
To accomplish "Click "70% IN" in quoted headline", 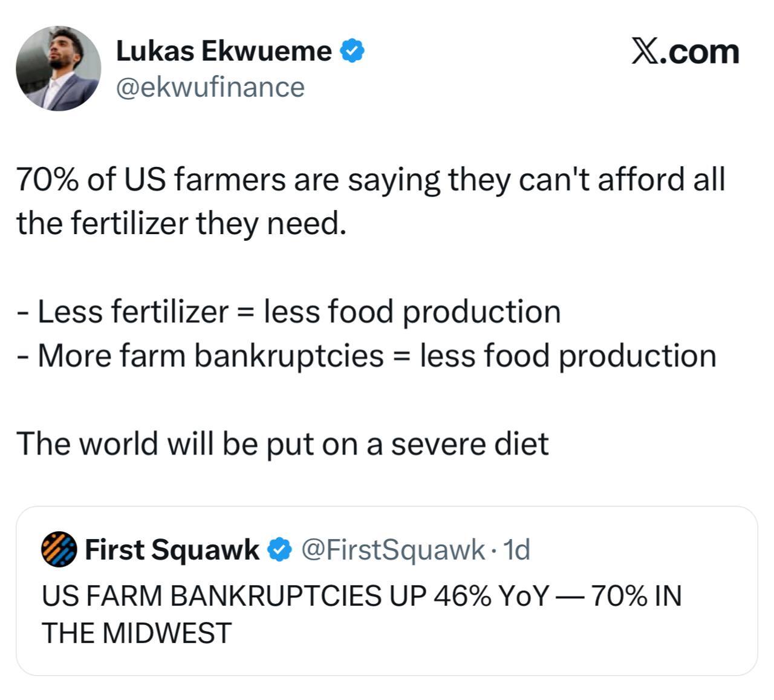I will click(636, 596).
